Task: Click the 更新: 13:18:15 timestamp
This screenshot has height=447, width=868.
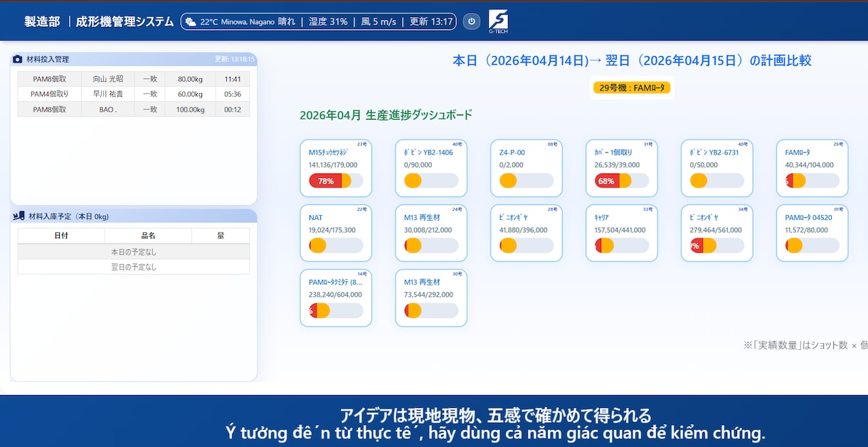Action: [x=235, y=59]
